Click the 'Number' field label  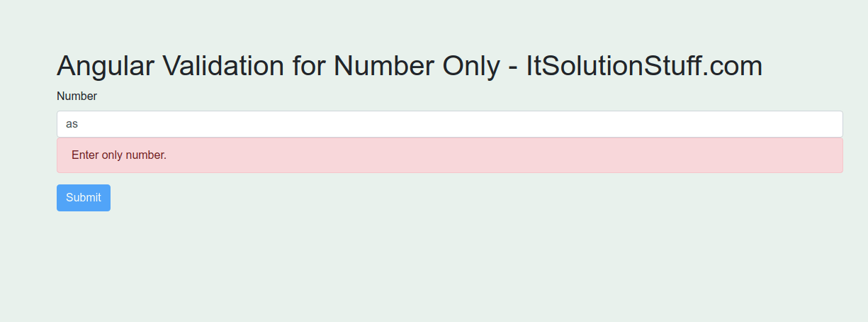[x=77, y=96]
